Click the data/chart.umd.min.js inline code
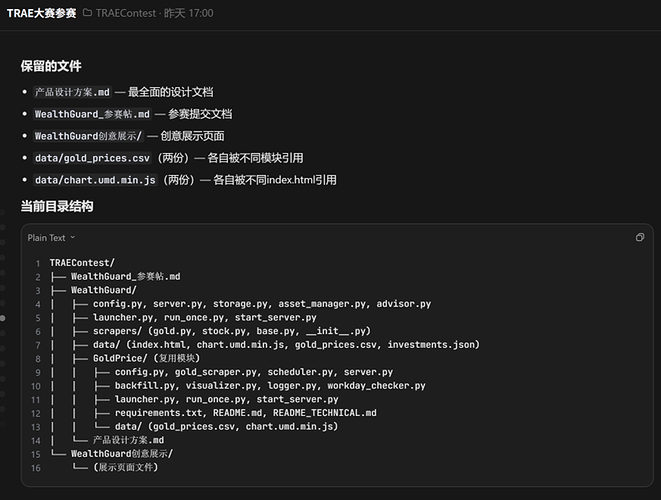This screenshot has height=500, width=661. (x=95, y=180)
